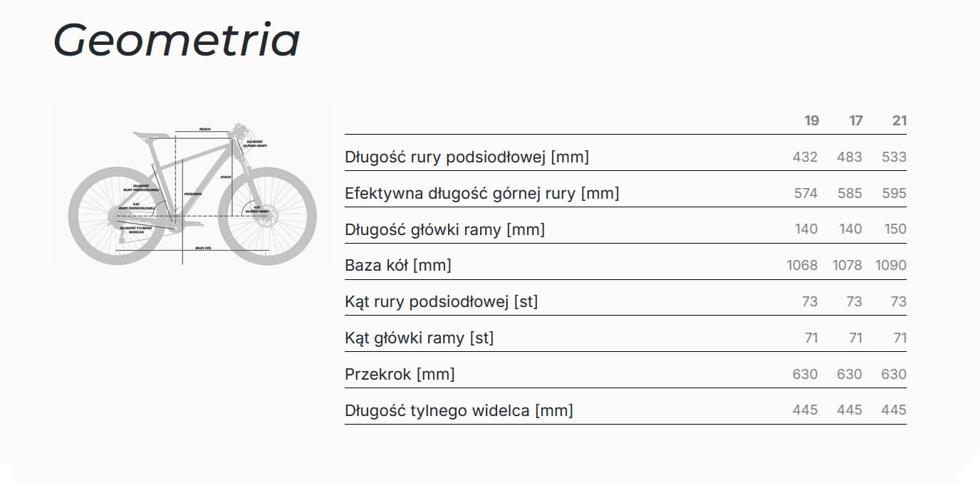Click the PRZEKROK label in the bike diagram
Screen dimensions: 980x483
[193, 193]
